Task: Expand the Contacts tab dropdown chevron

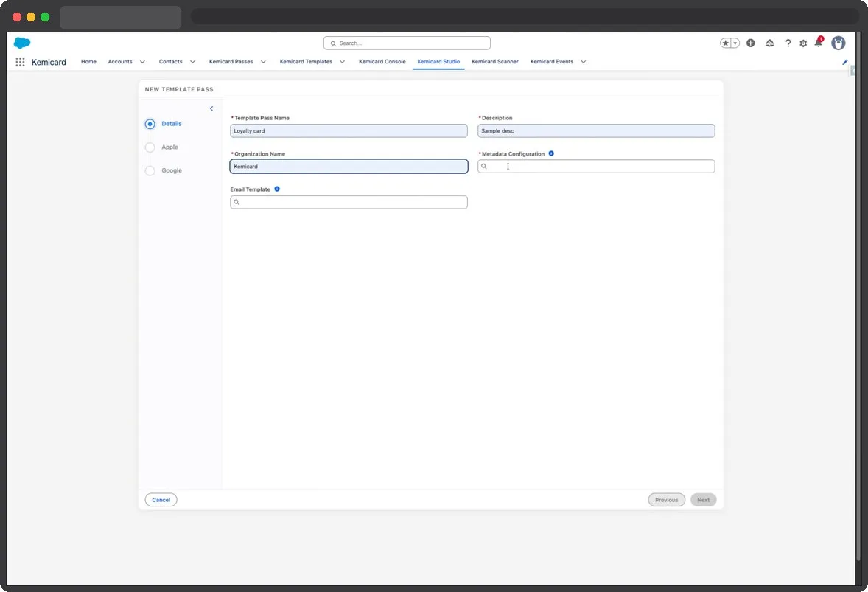Action: tap(192, 62)
